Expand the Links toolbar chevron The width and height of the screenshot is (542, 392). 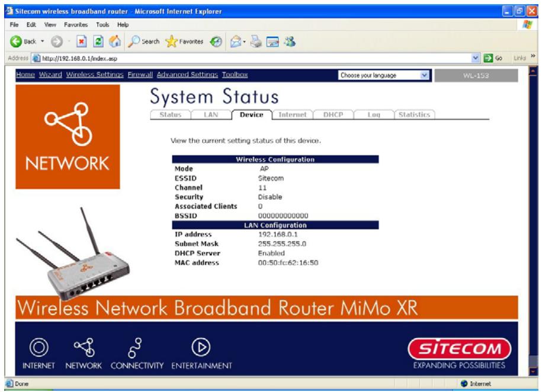[x=533, y=56]
